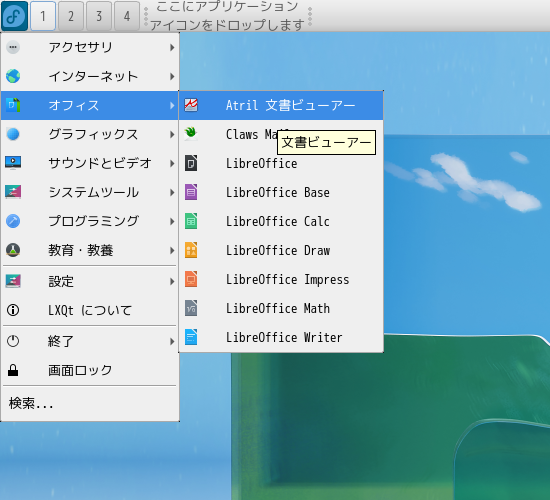
Task: Launch LibreOffice Calc
Action: (x=281, y=221)
